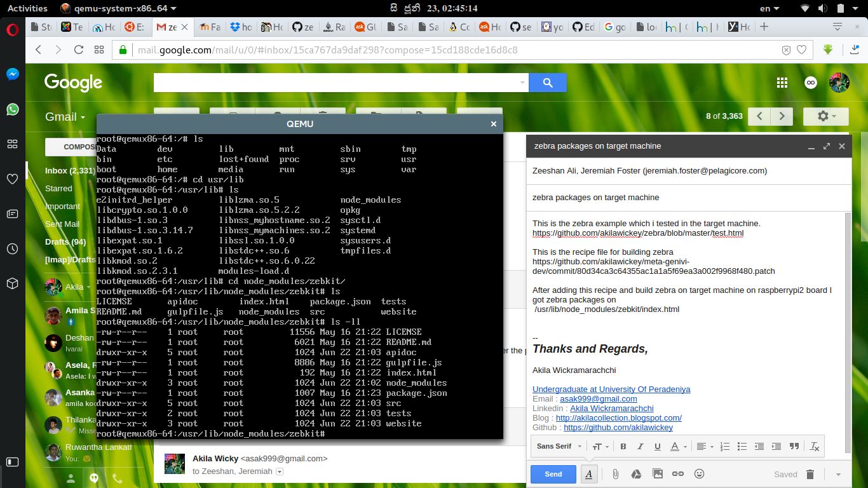
Task: Click the asak999@gmail.com email link
Action: coord(599,399)
